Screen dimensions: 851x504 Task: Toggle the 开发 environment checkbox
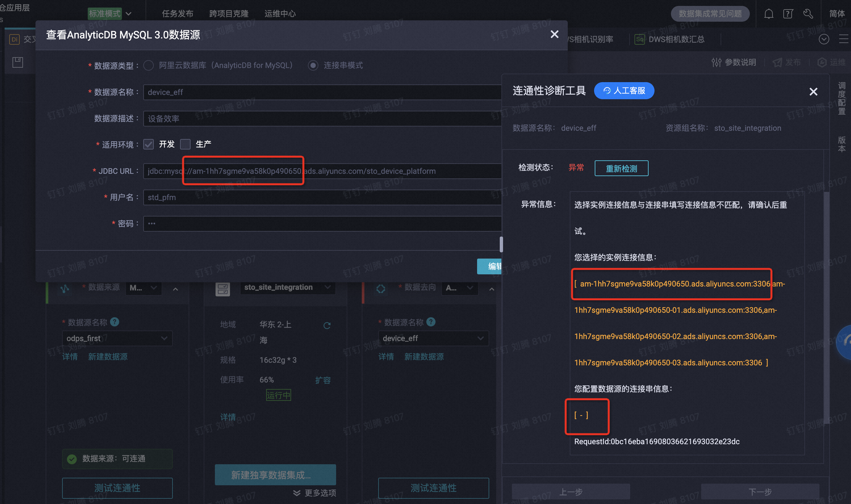tap(149, 144)
